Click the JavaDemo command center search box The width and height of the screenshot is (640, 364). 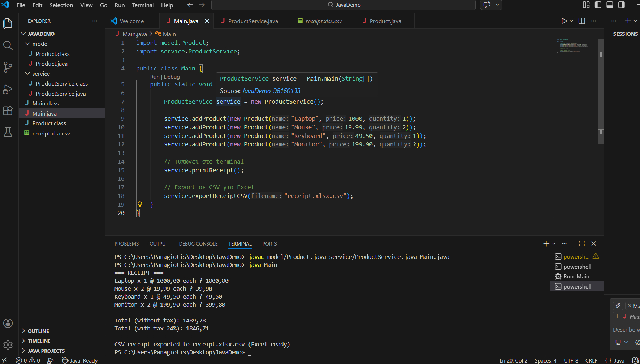coord(343,5)
